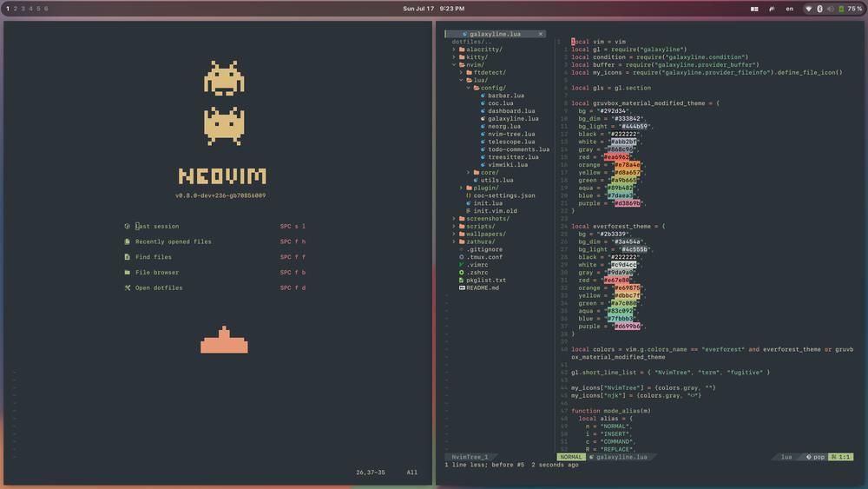The image size is (868, 489).
Task: Click the Lua icon beside coc.lua
Action: [x=483, y=103]
